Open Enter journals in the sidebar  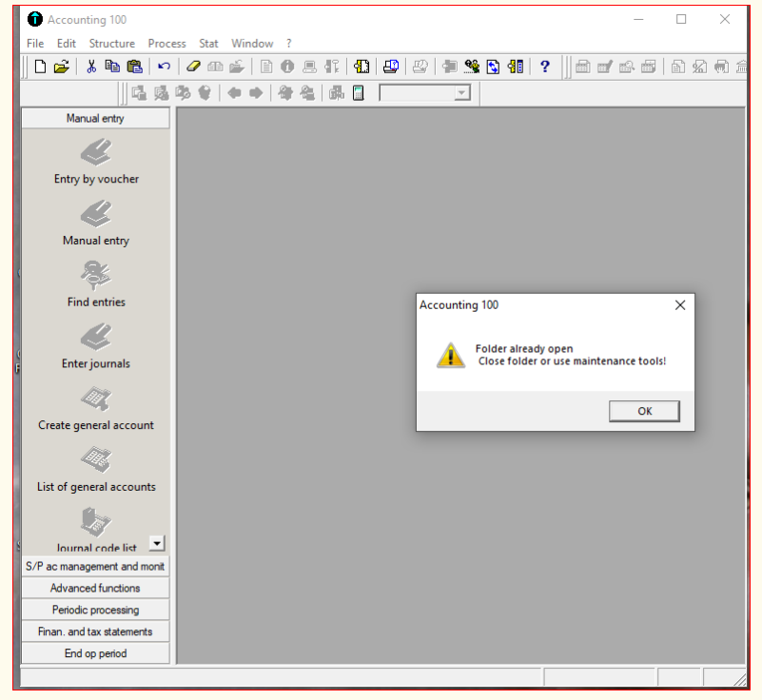click(96, 346)
